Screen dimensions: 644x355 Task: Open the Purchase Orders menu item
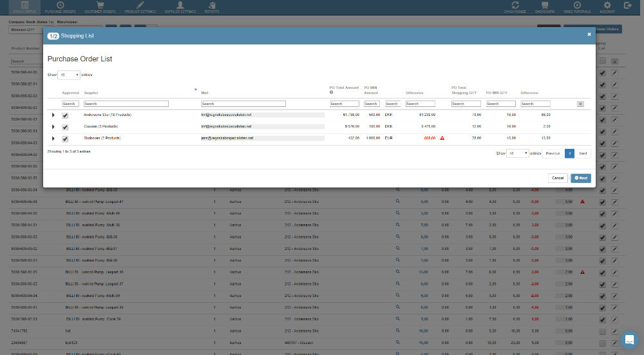(x=60, y=7)
